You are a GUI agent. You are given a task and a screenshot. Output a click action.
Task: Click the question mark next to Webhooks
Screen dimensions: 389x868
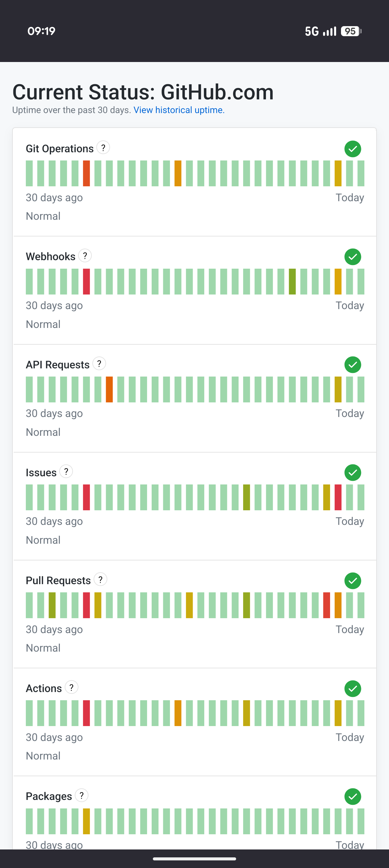tap(85, 256)
